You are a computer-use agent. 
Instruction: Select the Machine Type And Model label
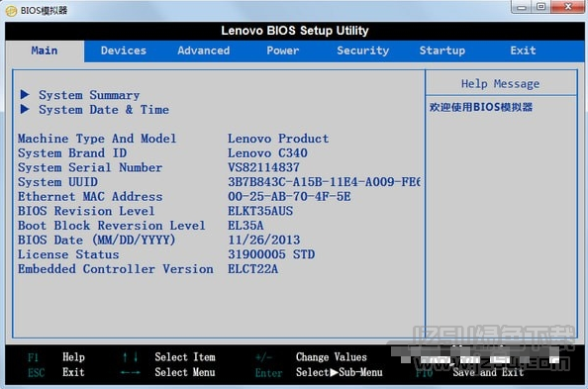pyautogui.click(x=97, y=139)
